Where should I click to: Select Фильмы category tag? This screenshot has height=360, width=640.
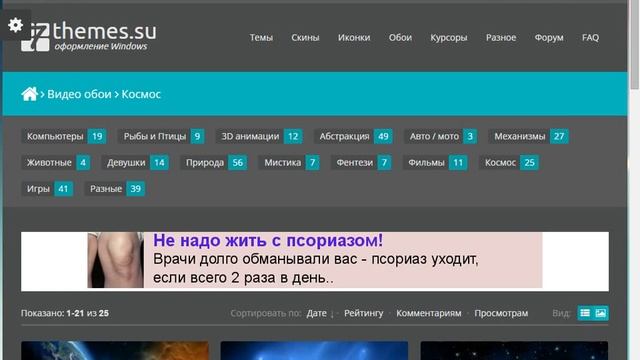point(435,162)
